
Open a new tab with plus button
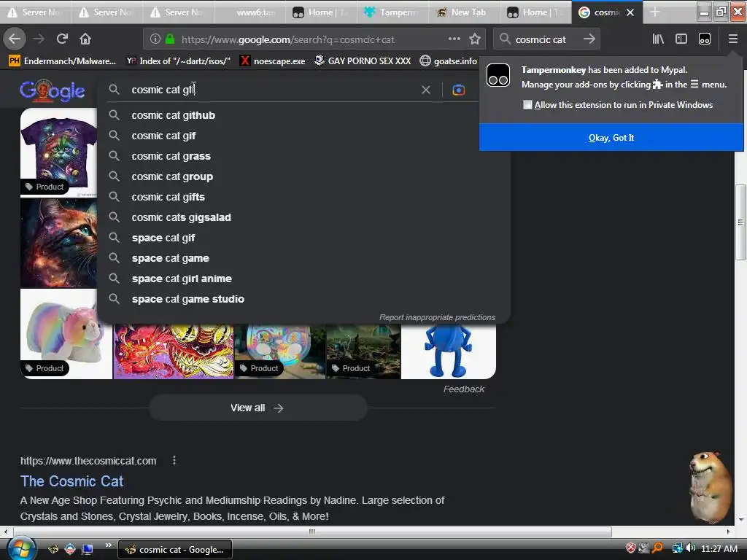(655, 12)
